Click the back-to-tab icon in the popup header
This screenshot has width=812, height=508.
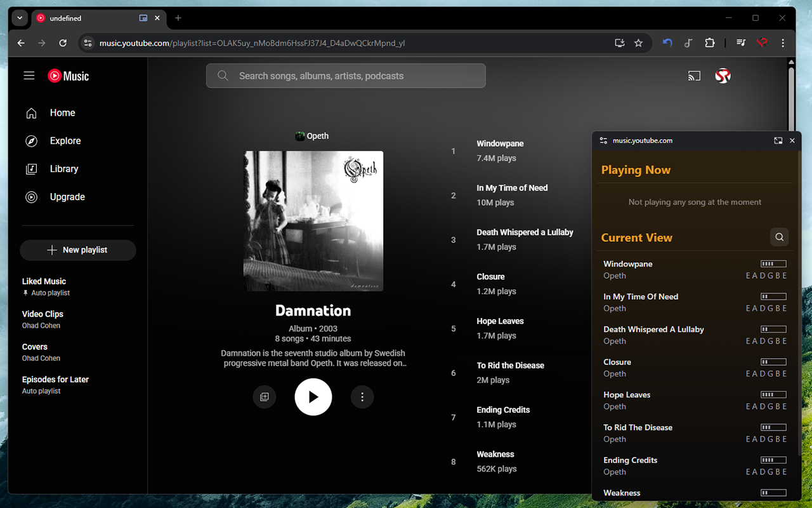click(x=778, y=140)
